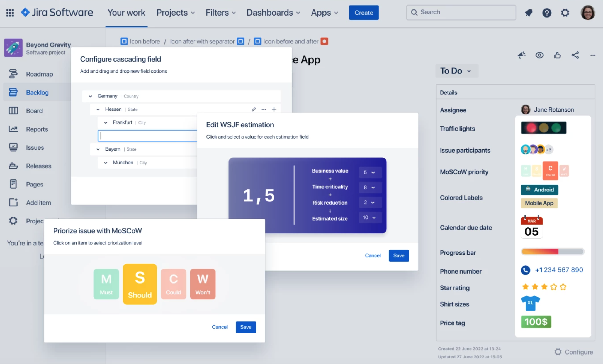Collapse the Frankfurt city node

[x=106, y=123]
